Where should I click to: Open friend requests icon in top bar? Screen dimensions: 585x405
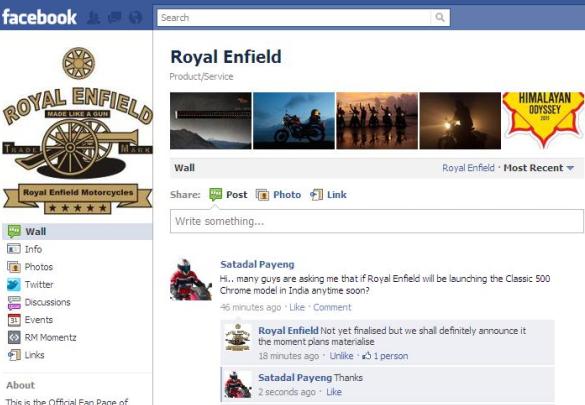click(93, 17)
